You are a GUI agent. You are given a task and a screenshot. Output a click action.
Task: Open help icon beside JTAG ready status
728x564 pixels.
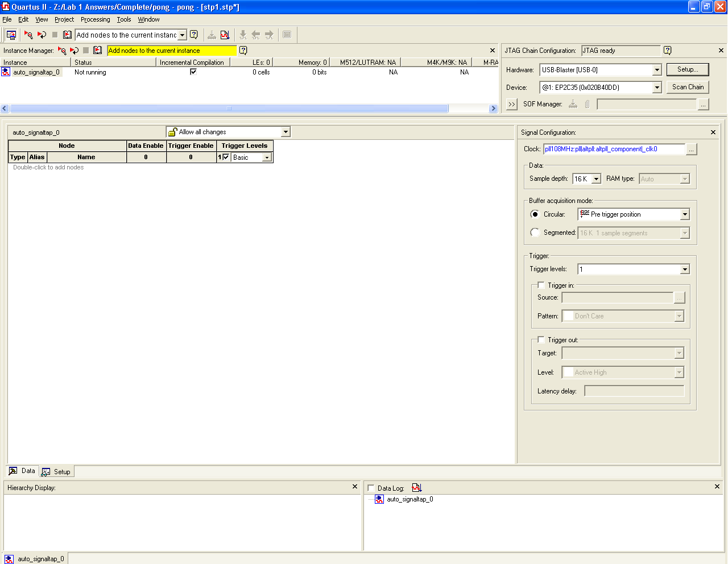(x=667, y=51)
